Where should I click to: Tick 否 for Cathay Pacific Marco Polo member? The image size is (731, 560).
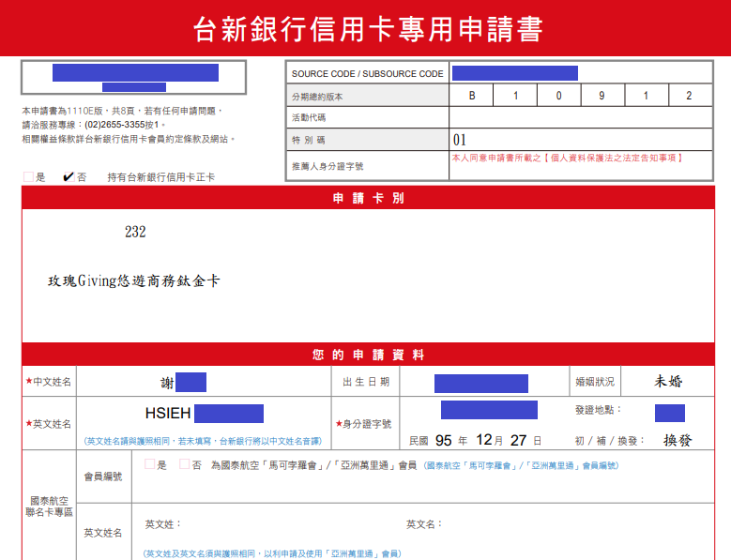pyautogui.click(x=185, y=464)
